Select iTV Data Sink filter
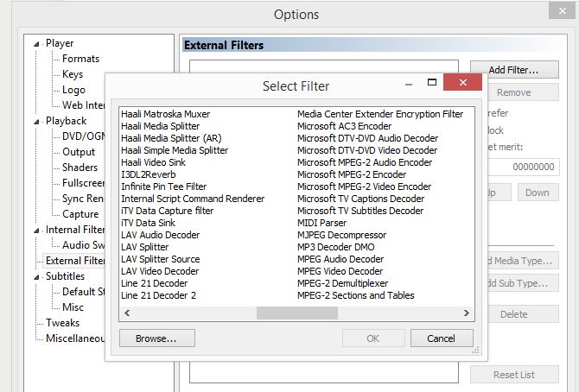Image resolution: width=579 pixels, height=392 pixels. coord(148,223)
